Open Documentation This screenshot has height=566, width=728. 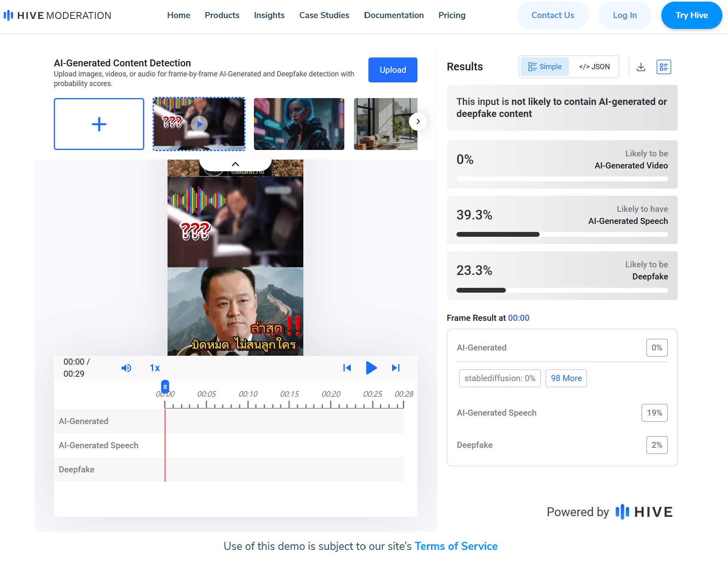coord(394,15)
